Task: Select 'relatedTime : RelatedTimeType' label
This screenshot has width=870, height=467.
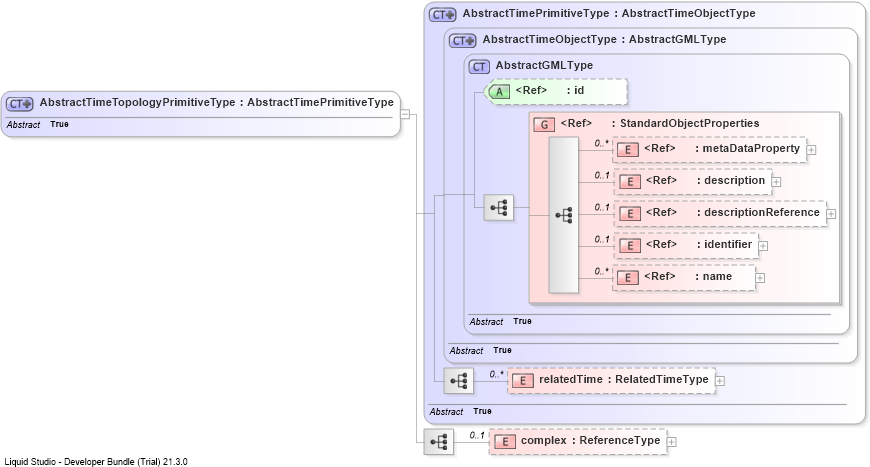Action: tap(624, 379)
